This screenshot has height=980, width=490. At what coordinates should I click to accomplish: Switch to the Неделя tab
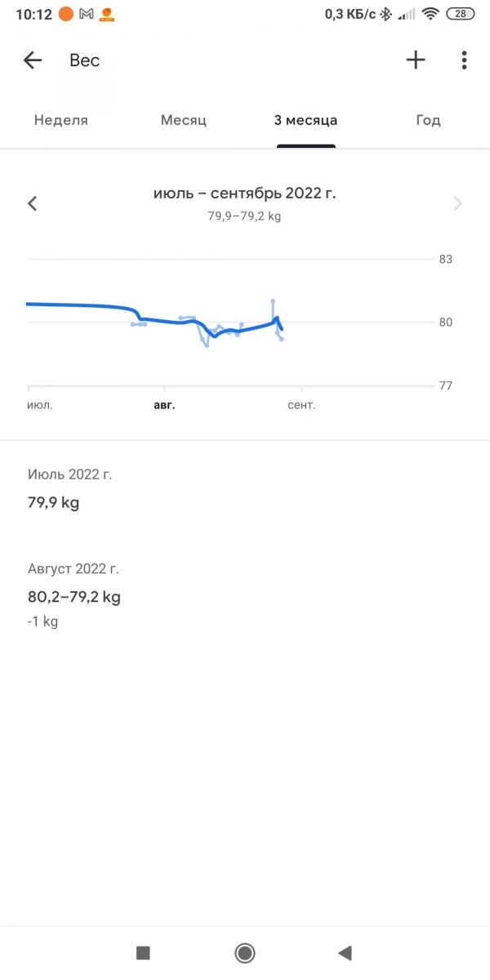(x=61, y=120)
